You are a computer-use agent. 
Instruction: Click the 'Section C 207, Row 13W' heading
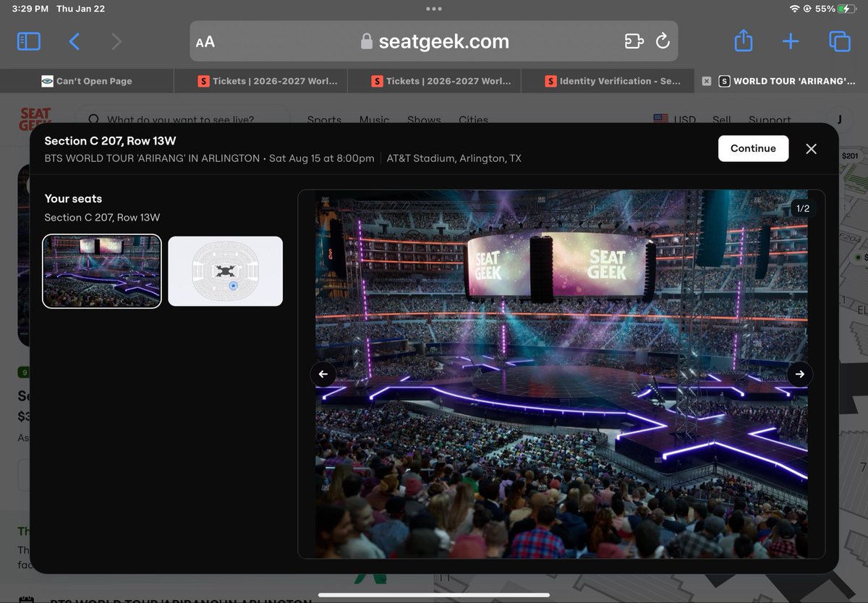pyautogui.click(x=110, y=141)
